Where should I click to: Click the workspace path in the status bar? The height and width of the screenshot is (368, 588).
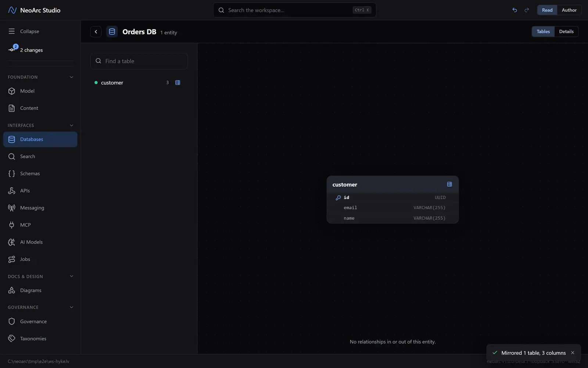click(39, 361)
